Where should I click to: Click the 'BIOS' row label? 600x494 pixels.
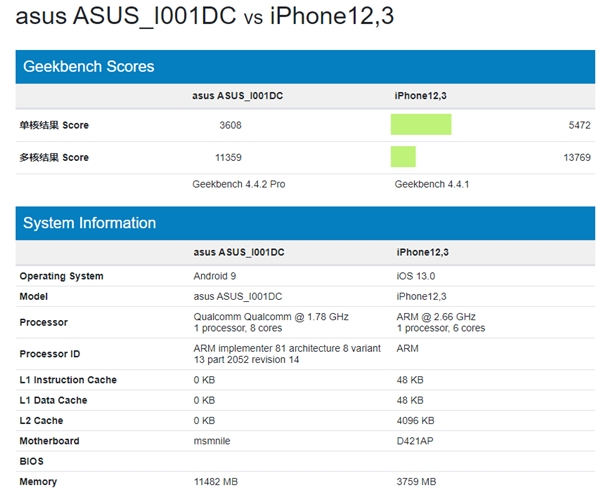click(x=31, y=461)
